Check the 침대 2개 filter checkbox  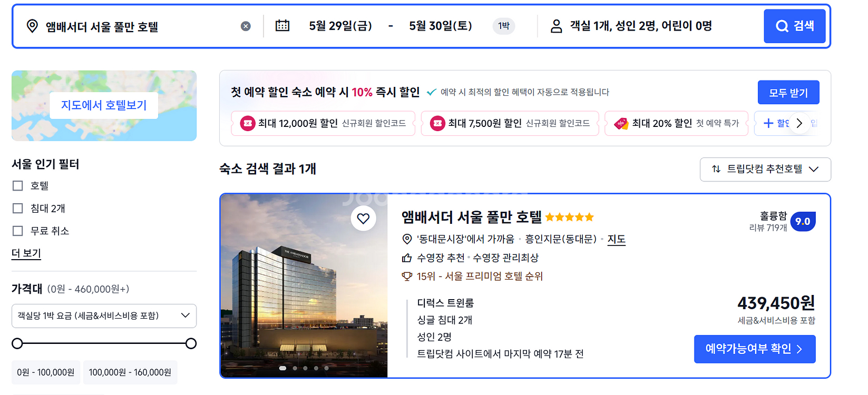click(18, 209)
